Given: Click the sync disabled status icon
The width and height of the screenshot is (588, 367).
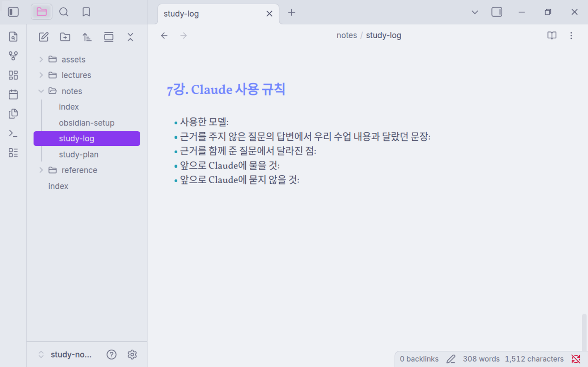Looking at the screenshot, I should (x=576, y=359).
